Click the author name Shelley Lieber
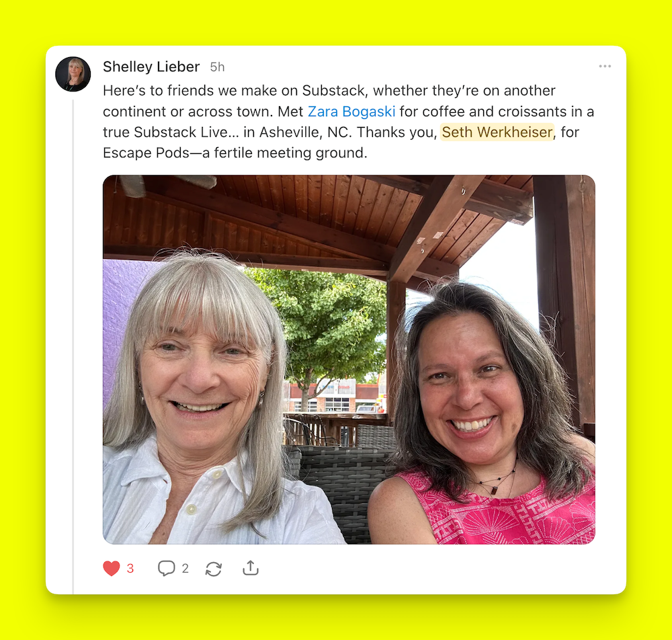Screen dimensions: 672x640 [151, 67]
